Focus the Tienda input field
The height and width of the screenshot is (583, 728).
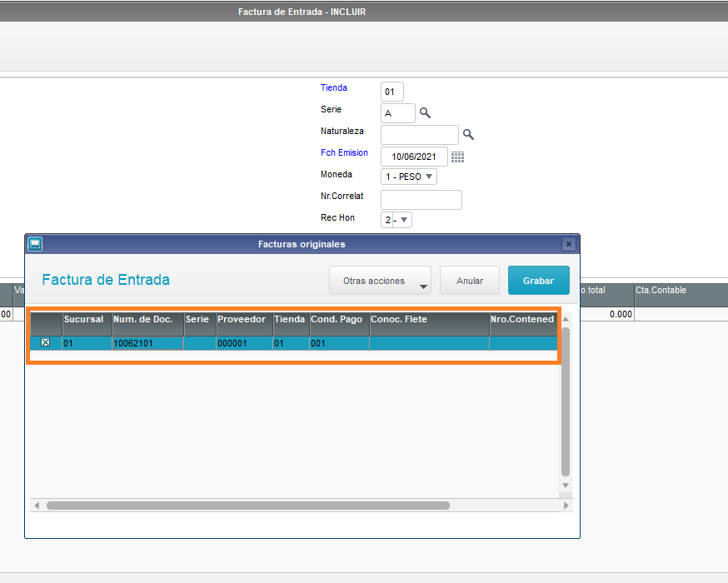(391, 92)
